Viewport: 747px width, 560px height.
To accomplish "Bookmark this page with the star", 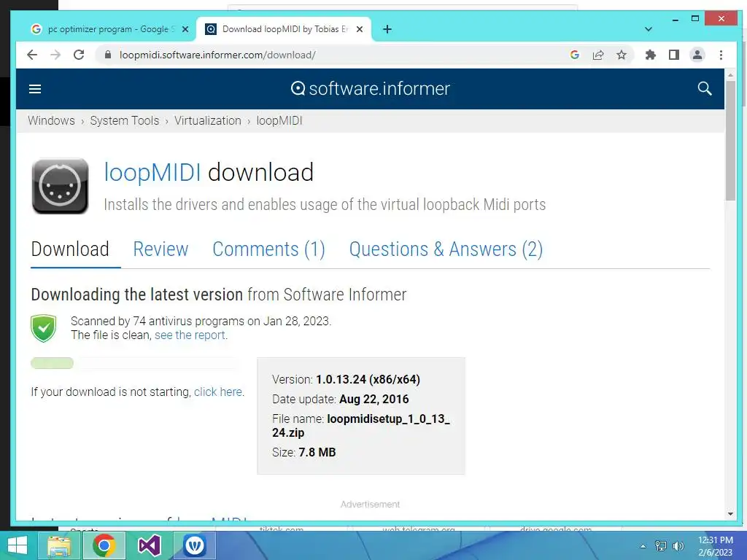I will click(622, 55).
